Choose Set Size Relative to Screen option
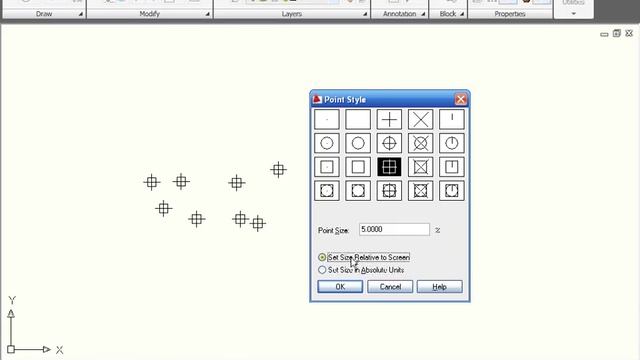The height and width of the screenshot is (360, 640). click(363, 257)
